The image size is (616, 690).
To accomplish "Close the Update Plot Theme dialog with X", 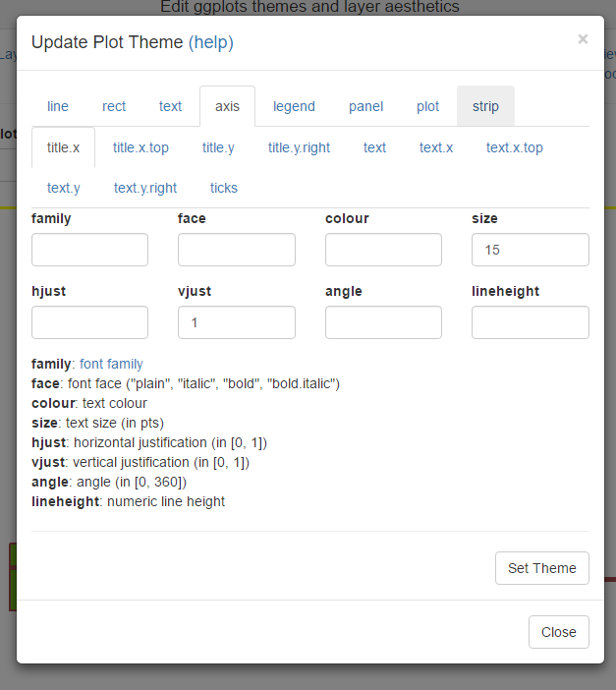I will 583,39.
